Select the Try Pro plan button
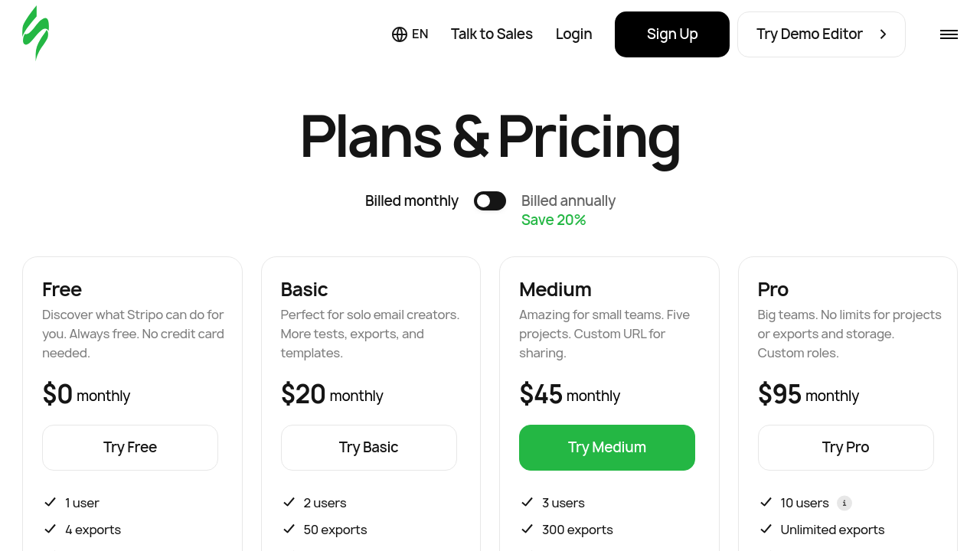The image size is (980, 551). (x=845, y=448)
